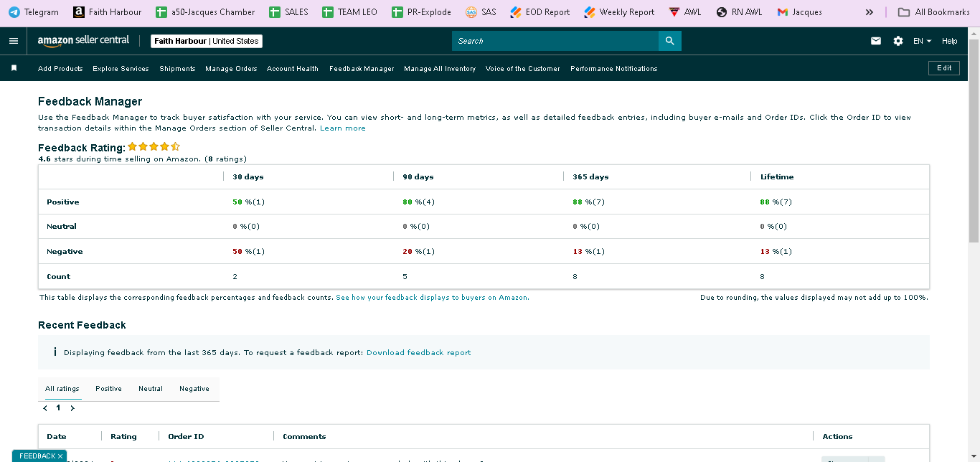
Task: Open the SAS bookmark
Action: (481, 12)
